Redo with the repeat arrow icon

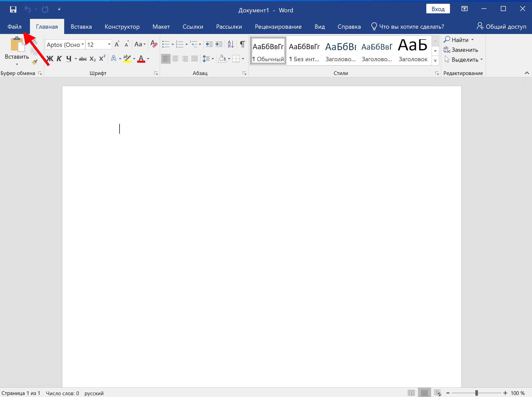click(x=45, y=10)
